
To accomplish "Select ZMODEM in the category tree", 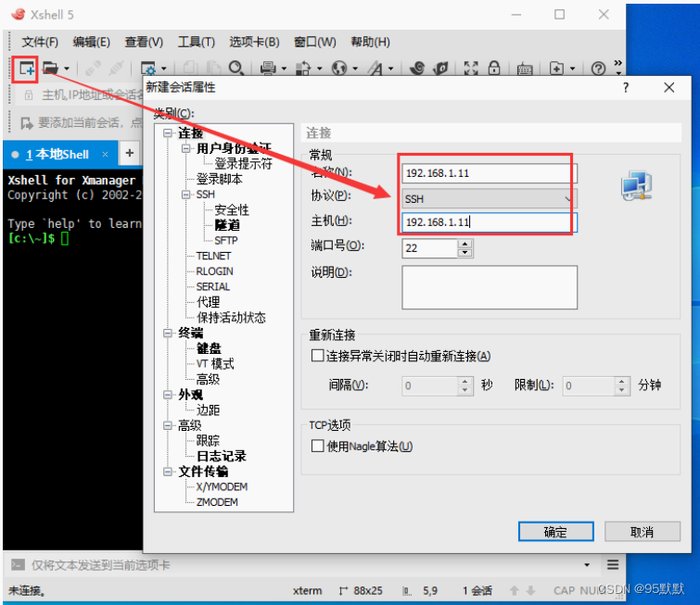I will click(x=217, y=502).
